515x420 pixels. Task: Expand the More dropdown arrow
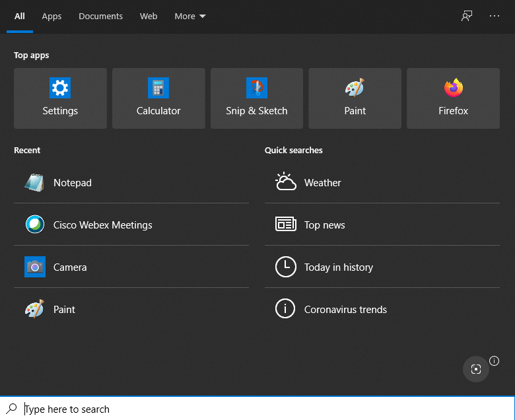pos(203,16)
